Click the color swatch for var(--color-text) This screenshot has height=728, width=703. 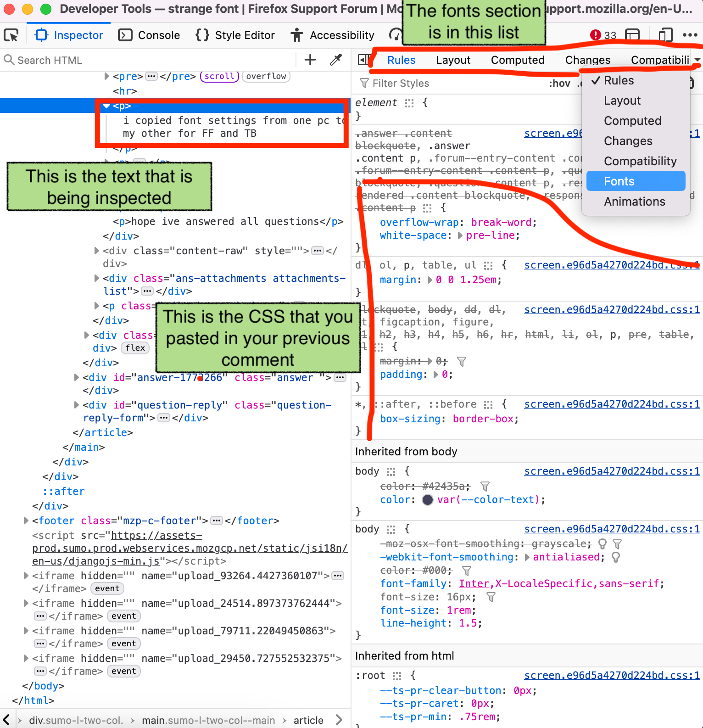pos(427,500)
